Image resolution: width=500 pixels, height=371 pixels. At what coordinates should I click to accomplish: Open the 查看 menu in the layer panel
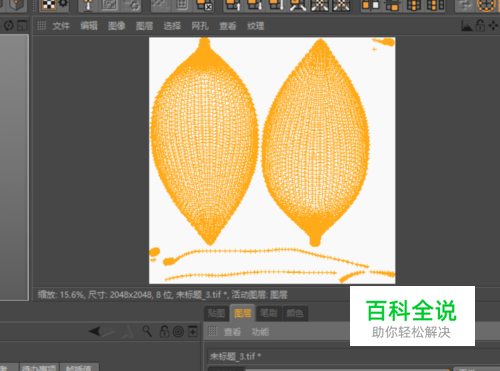[x=232, y=332]
